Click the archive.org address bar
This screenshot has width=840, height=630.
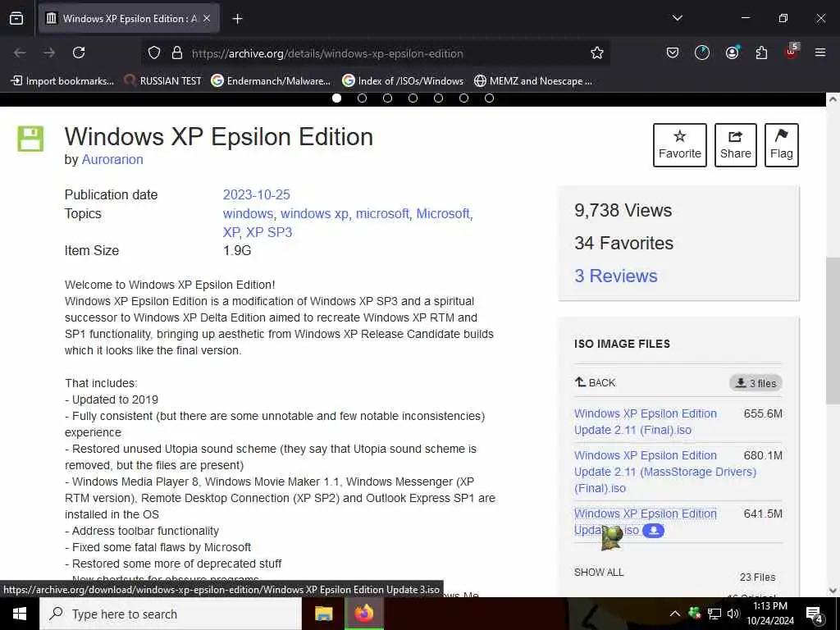click(x=375, y=53)
